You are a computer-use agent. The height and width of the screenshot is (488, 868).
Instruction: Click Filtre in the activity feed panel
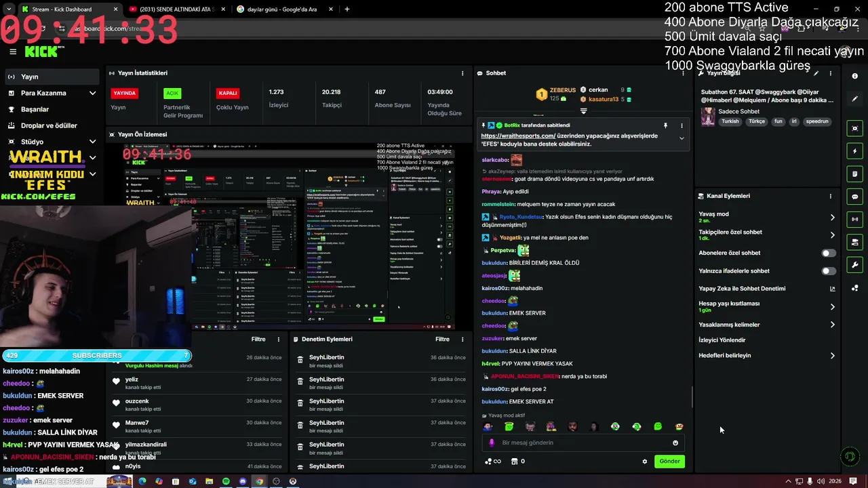[x=258, y=339]
